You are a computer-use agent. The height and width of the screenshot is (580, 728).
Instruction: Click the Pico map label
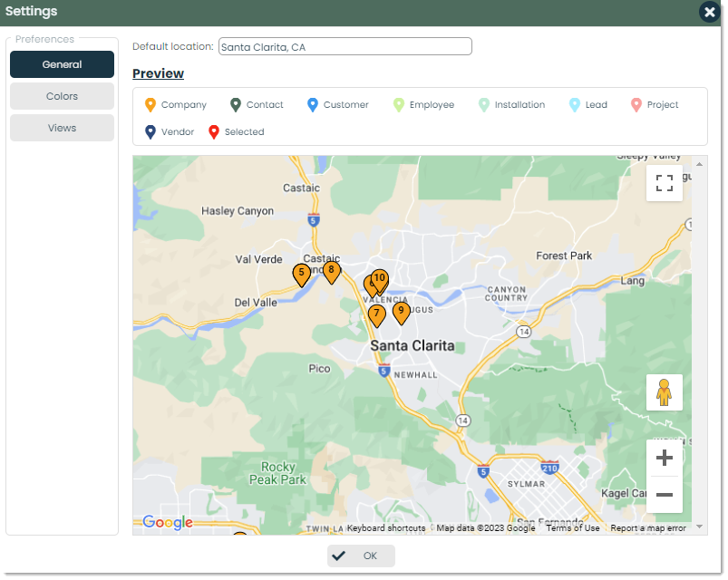319,369
